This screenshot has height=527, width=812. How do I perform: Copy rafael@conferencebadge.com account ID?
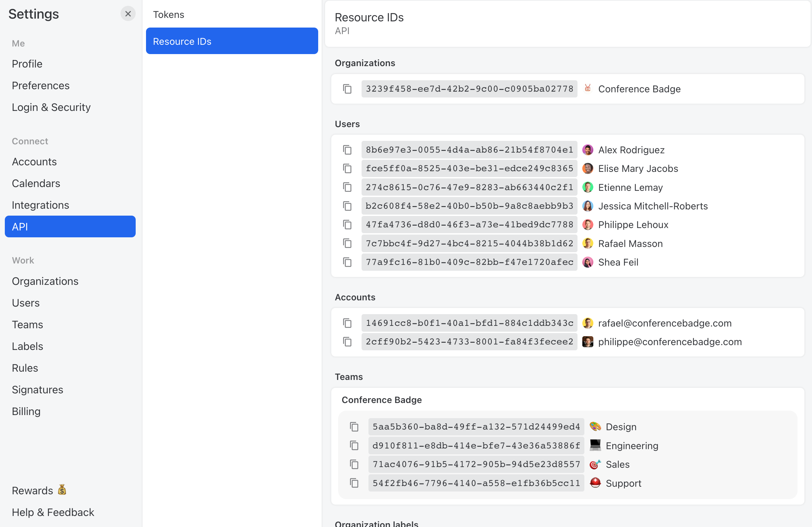pos(347,323)
